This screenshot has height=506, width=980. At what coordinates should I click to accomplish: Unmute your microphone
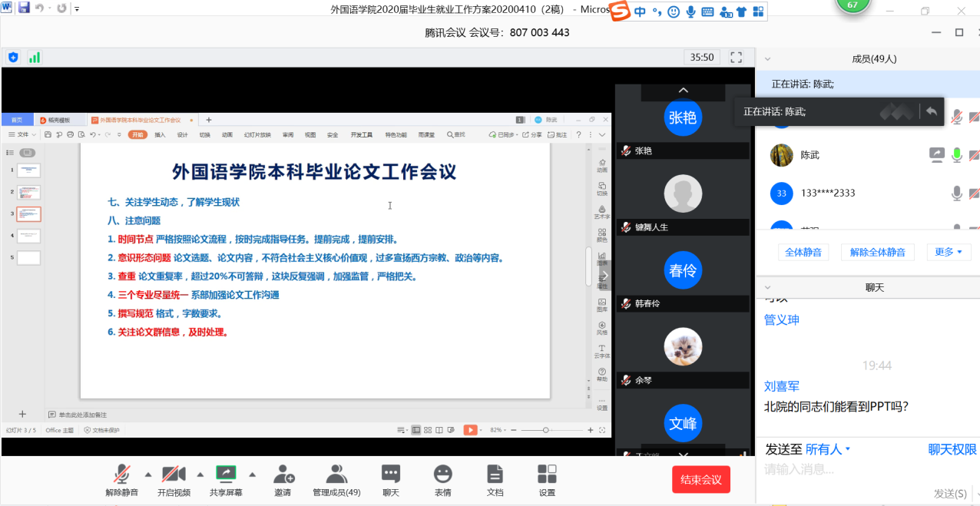tap(121, 475)
